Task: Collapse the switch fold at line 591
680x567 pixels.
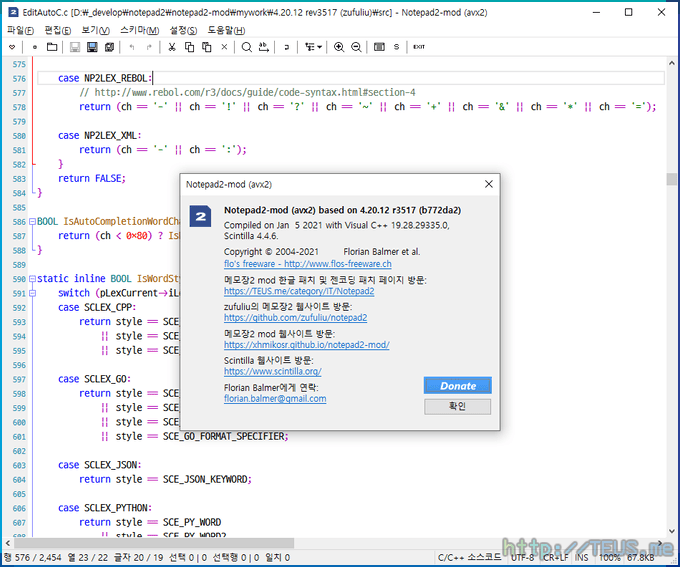Action: [32, 293]
